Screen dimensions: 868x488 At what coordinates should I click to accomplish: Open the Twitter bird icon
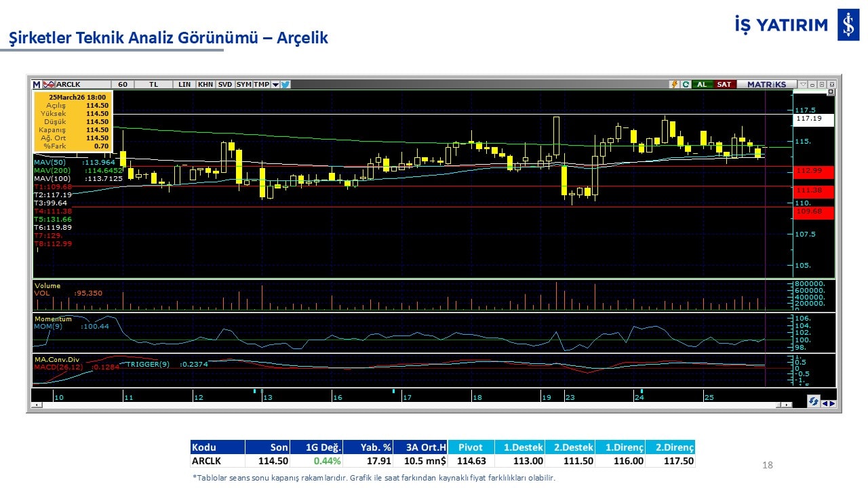pyautogui.click(x=285, y=85)
